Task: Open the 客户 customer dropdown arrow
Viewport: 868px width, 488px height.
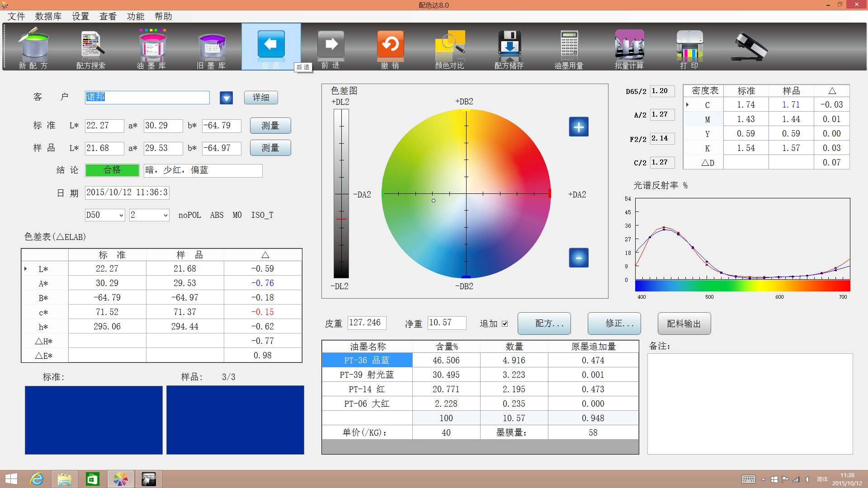Action: [226, 98]
